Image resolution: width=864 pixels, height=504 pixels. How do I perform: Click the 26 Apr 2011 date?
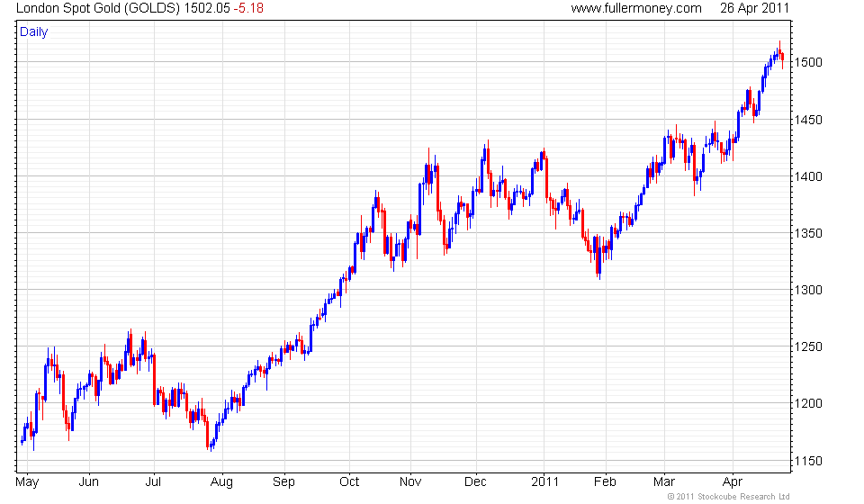(754, 8)
